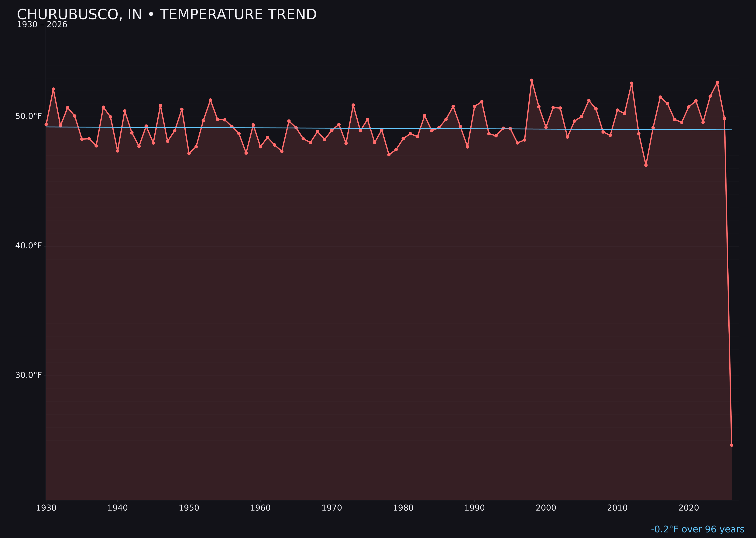Click the 1973 spike data point

353,105
